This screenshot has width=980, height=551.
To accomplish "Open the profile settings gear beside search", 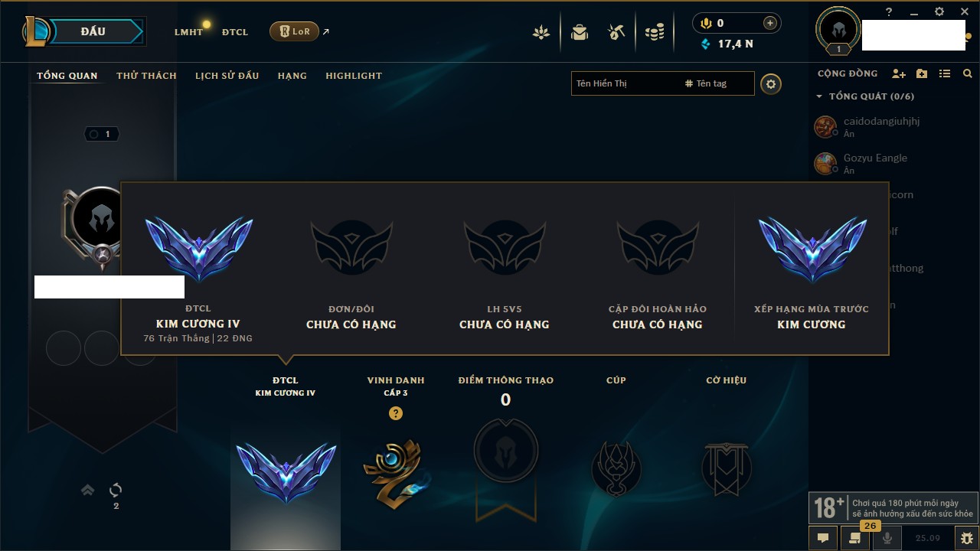I will tap(771, 83).
